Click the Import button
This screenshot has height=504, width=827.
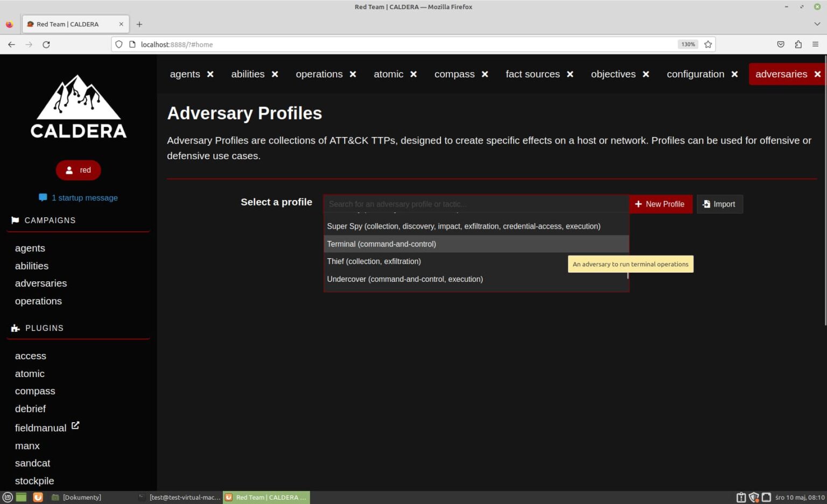click(719, 204)
